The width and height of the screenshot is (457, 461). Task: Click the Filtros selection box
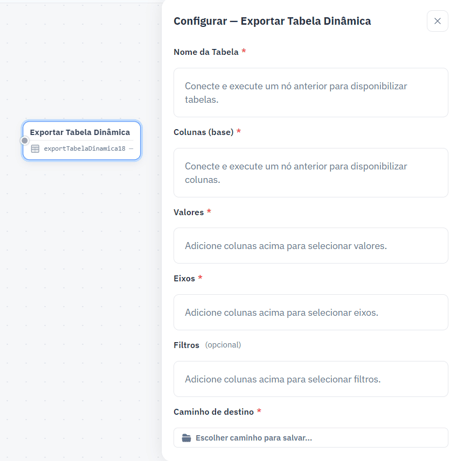click(x=311, y=379)
